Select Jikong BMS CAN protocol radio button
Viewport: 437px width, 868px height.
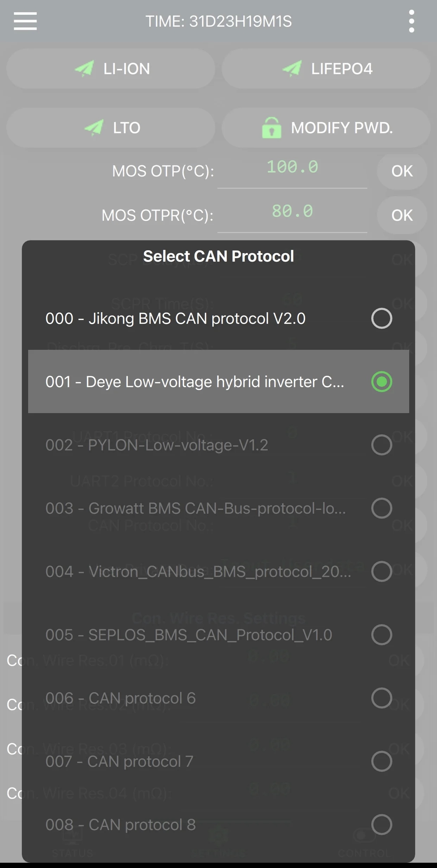click(x=381, y=319)
